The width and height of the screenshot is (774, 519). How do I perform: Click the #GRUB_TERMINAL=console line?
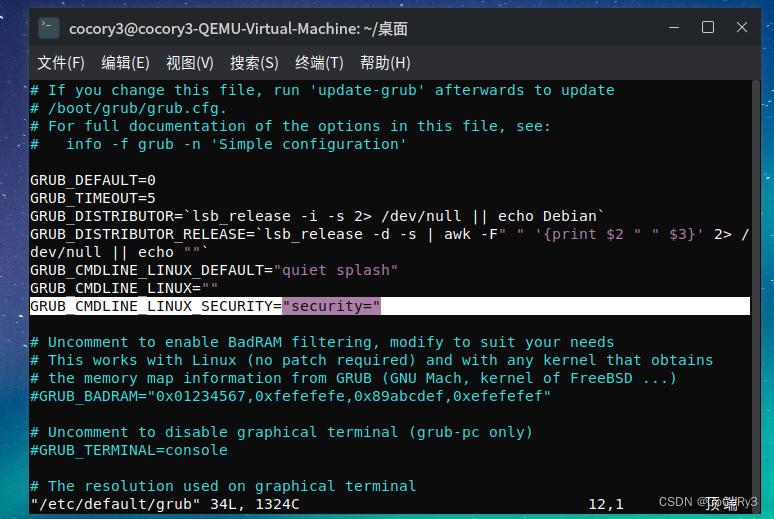click(129, 450)
